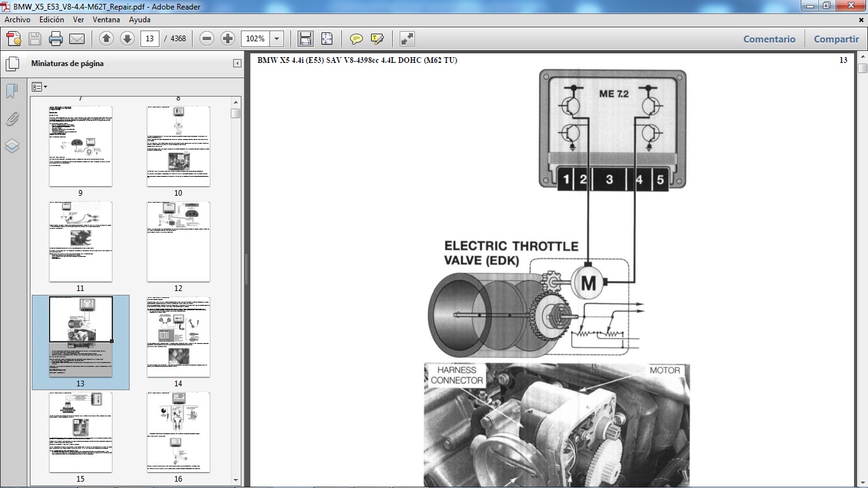The height and width of the screenshot is (488, 868).
Task: Zoom out with the minus button
Action: click(x=207, y=39)
